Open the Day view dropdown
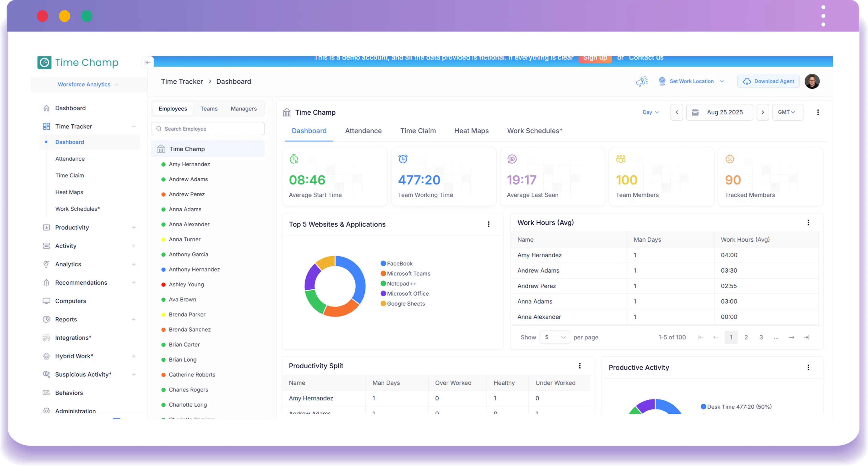868x466 pixels. click(650, 112)
